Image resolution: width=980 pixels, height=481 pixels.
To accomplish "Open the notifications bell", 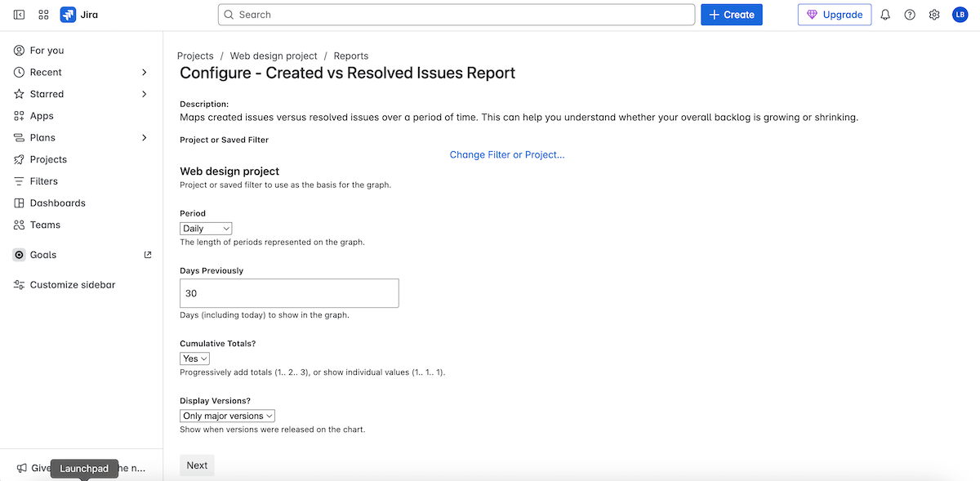I will click(x=885, y=15).
